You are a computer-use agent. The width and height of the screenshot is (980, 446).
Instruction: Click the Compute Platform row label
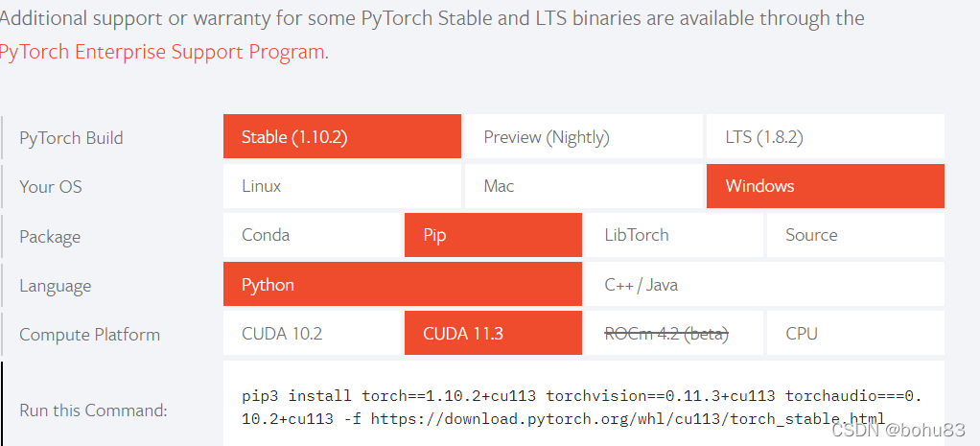pyautogui.click(x=89, y=335)
